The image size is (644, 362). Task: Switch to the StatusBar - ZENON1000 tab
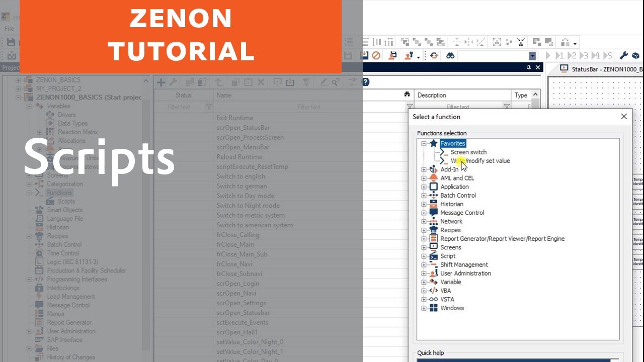(602, 69)
